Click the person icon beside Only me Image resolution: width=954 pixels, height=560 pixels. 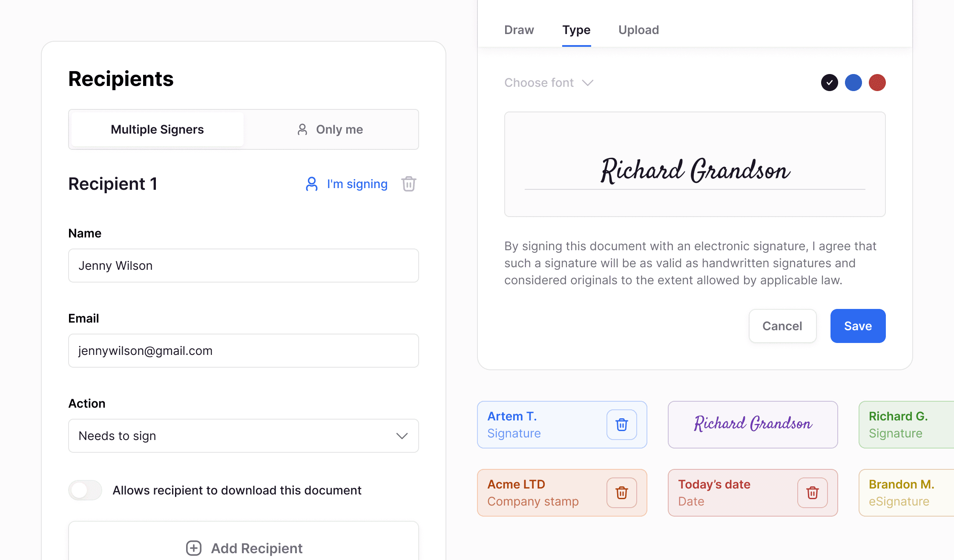click(x=302, y=129)
